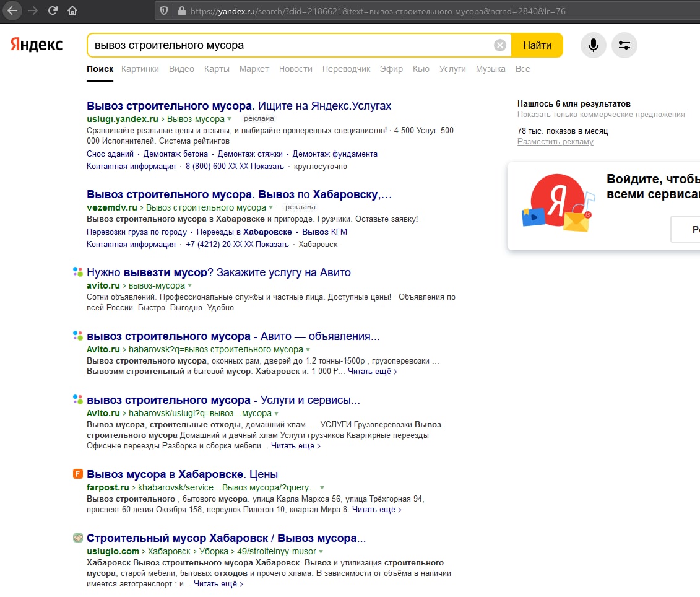Open 'вывоз строительного мусора - Услуги и сервисы' result
Viewport: 700px width, 597px height.
click(x=223, y=400)
